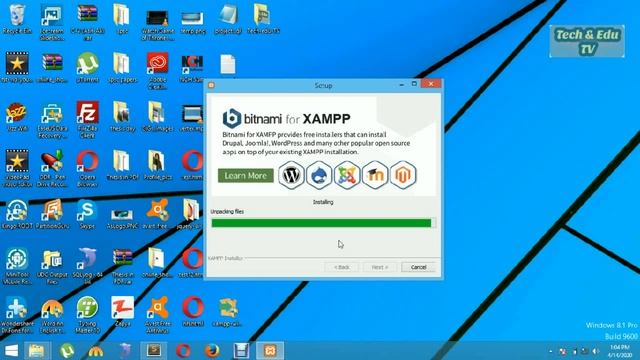Select the VideoPad Video Editor shortcut
Screen dimensions: 640x360
point(17,168)
